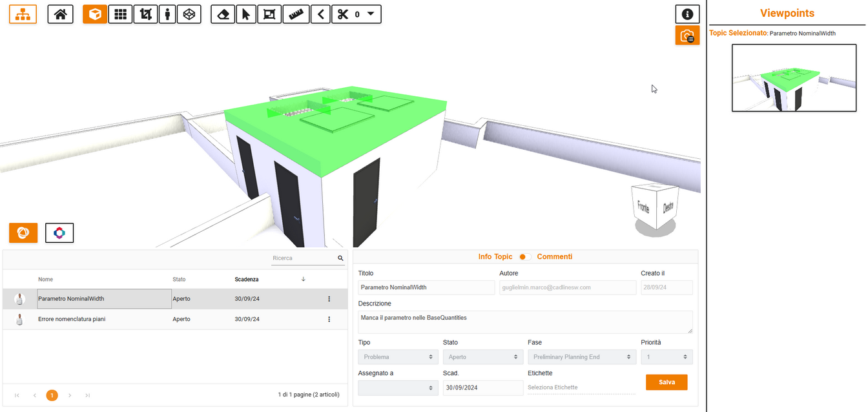Toggle between Info Topic and Commenti
Screen dimensions: 868x412
(525, 257)
